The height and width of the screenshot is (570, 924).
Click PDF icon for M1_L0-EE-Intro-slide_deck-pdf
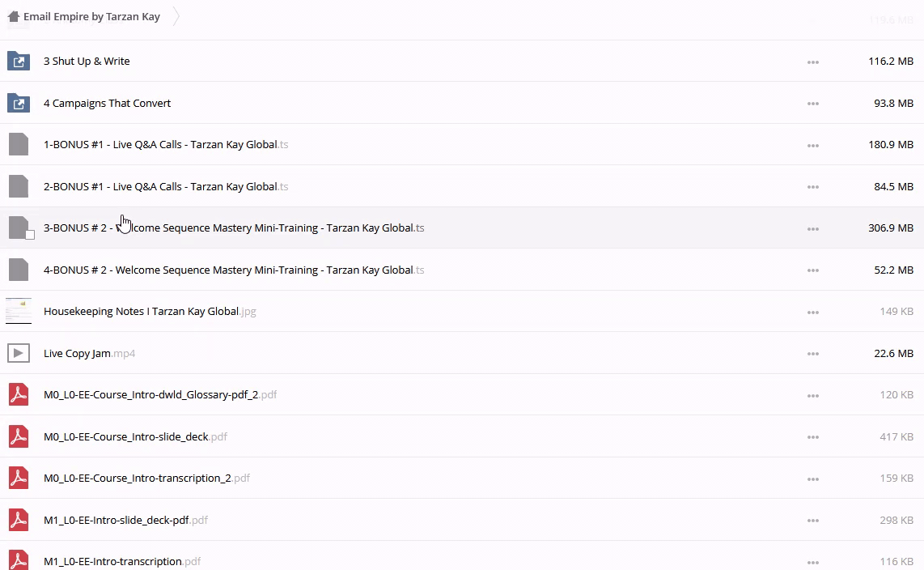[18, 520]
